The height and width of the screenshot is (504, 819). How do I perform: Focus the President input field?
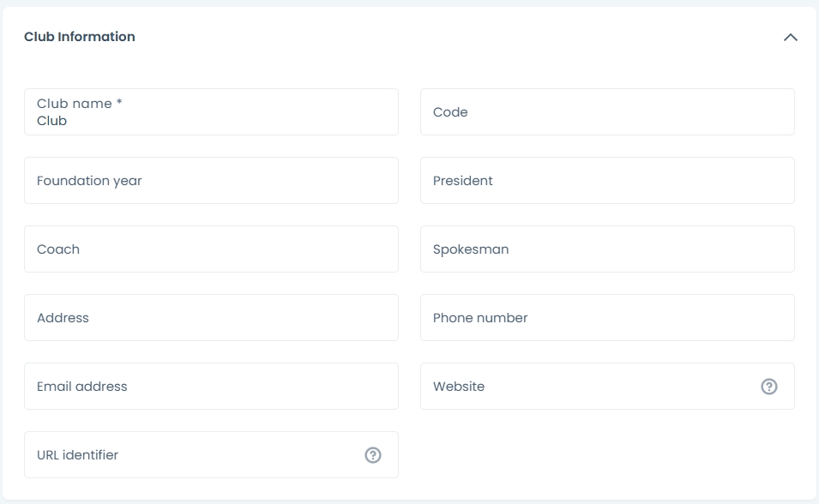click(x=607, y=181)
